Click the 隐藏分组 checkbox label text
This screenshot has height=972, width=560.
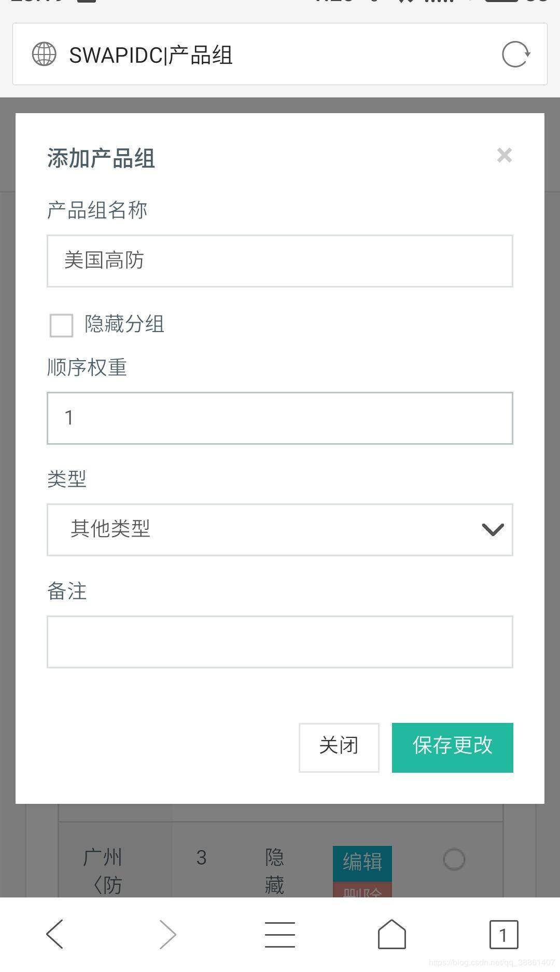[x=124, y=324]
